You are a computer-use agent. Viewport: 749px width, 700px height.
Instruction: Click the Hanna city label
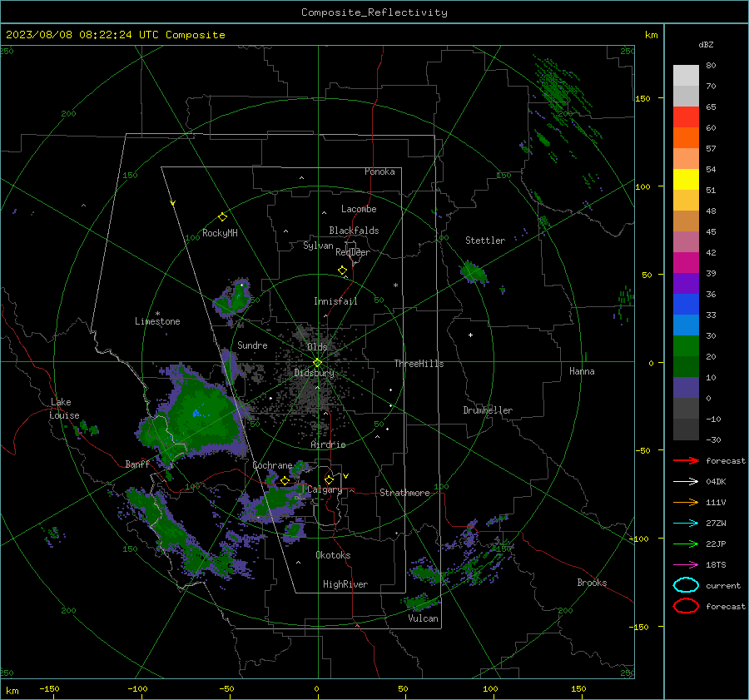pyautogui.click(x=582, y=371)
